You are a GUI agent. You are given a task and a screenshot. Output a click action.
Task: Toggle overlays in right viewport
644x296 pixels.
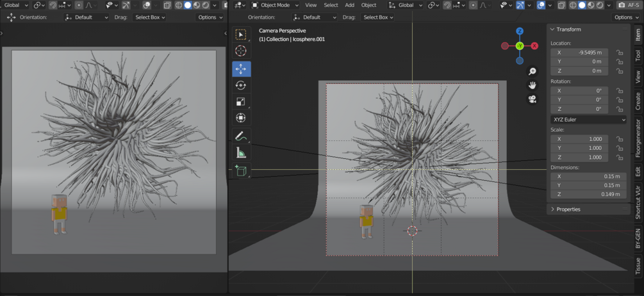click(541, 5)
